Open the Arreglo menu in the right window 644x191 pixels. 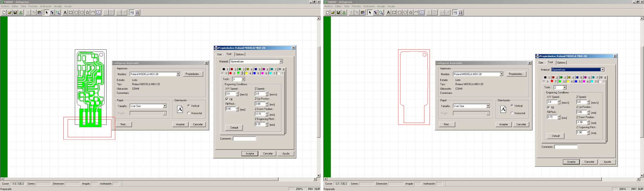(381, 6)
